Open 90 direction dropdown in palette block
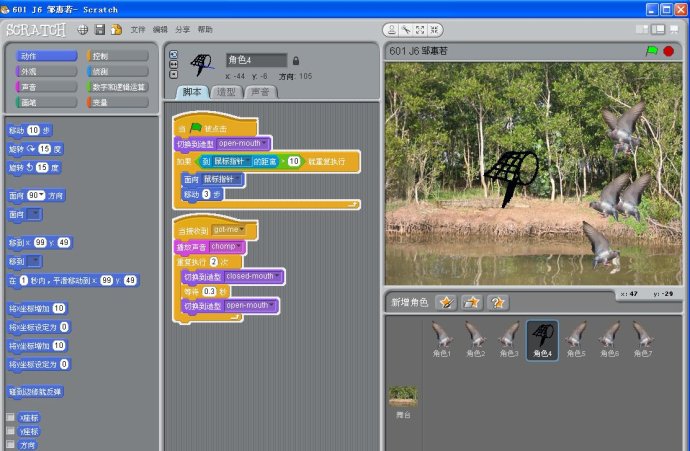 (36, 195)
